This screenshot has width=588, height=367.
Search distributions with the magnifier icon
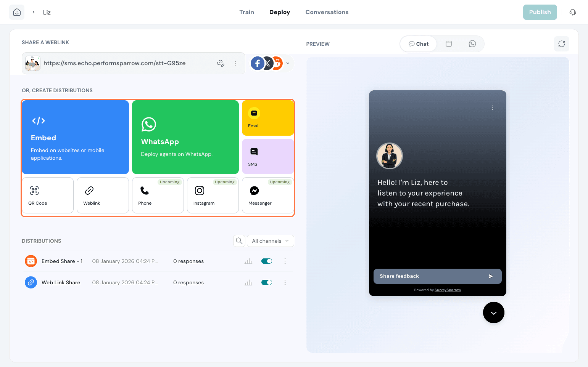click(x=239, y=241)
